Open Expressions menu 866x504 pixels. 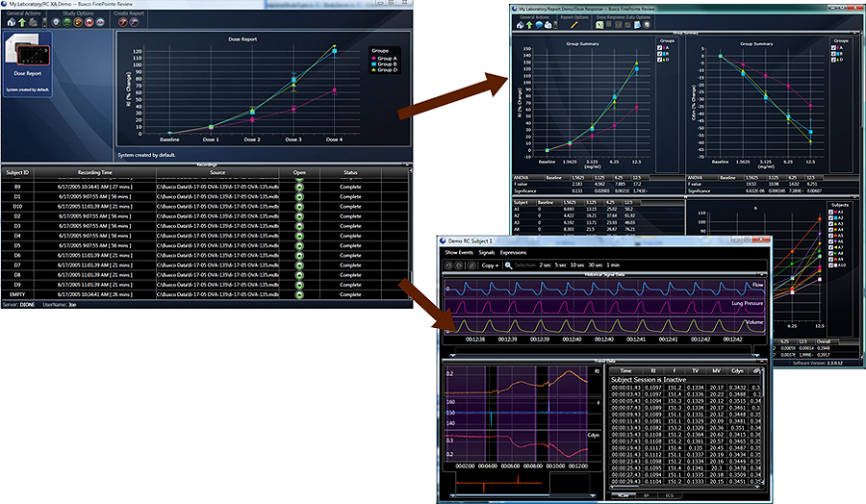pos(513,252)
